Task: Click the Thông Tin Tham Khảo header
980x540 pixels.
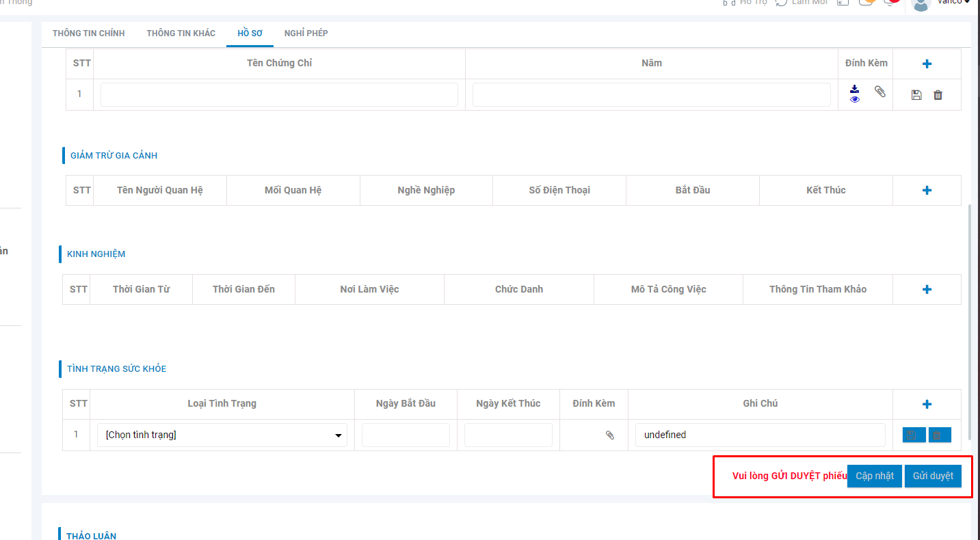Action: (818, 289)
